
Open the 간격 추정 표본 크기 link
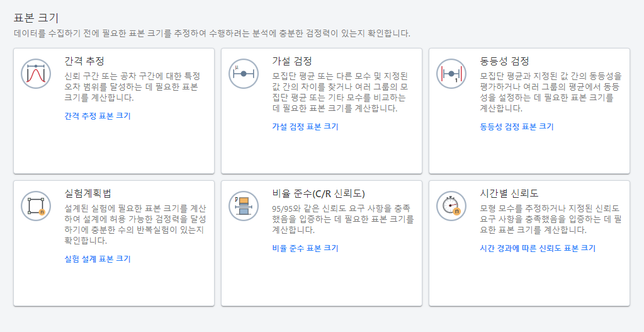pos(98,116)
